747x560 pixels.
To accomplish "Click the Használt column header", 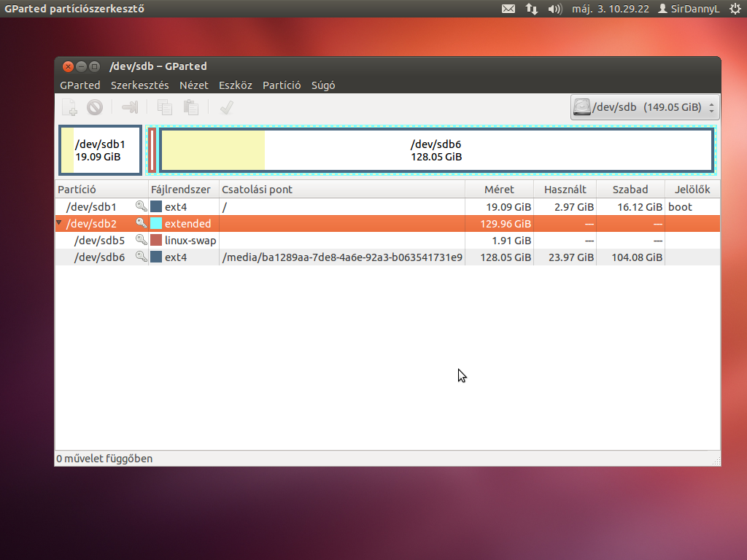I will pyautogui.click(x=565, y=190).
